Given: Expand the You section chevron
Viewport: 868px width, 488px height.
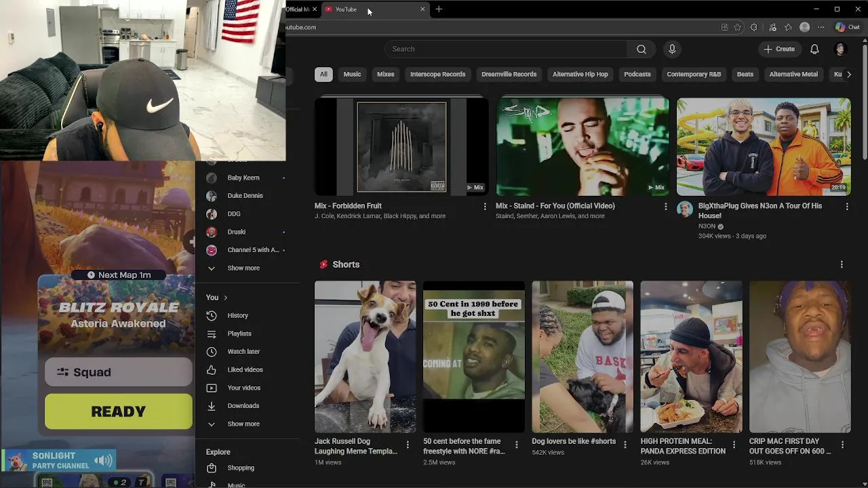Looking at the screenshot, I should tap(225, 298).
